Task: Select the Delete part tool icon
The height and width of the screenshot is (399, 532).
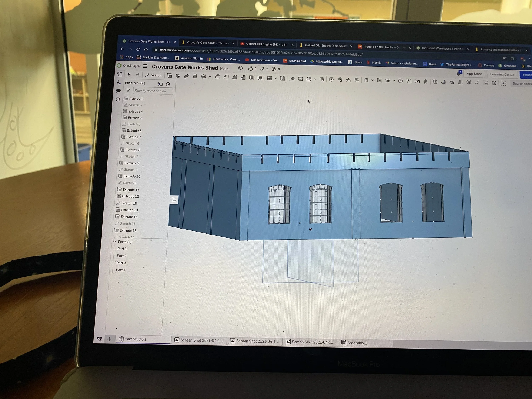Action: [x=322, y=79]
